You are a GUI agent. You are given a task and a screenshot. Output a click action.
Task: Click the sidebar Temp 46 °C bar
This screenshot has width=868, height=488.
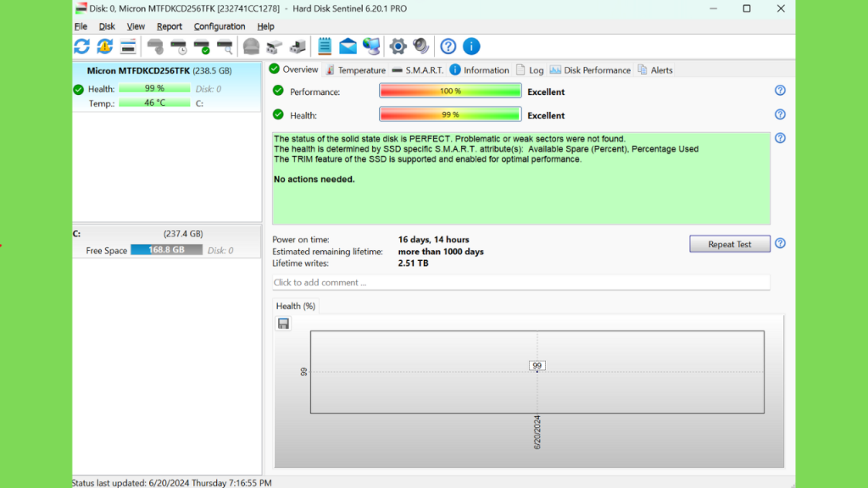coord(154,103)
